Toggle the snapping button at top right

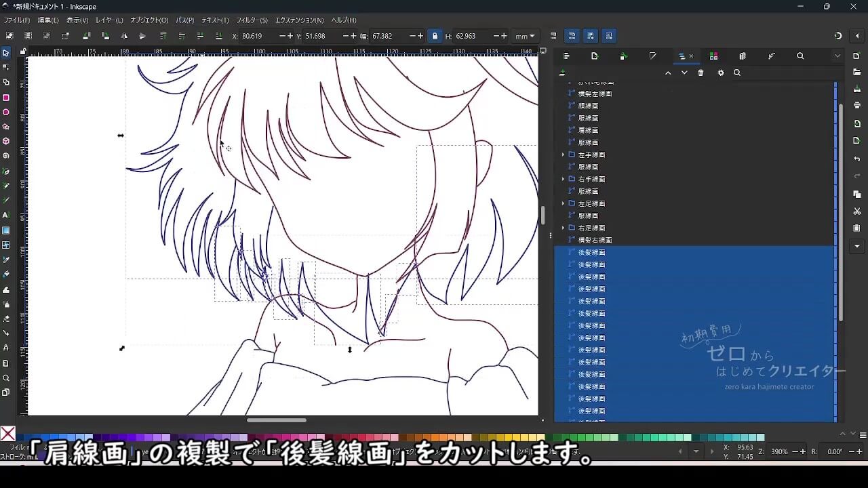click(838, 36)
